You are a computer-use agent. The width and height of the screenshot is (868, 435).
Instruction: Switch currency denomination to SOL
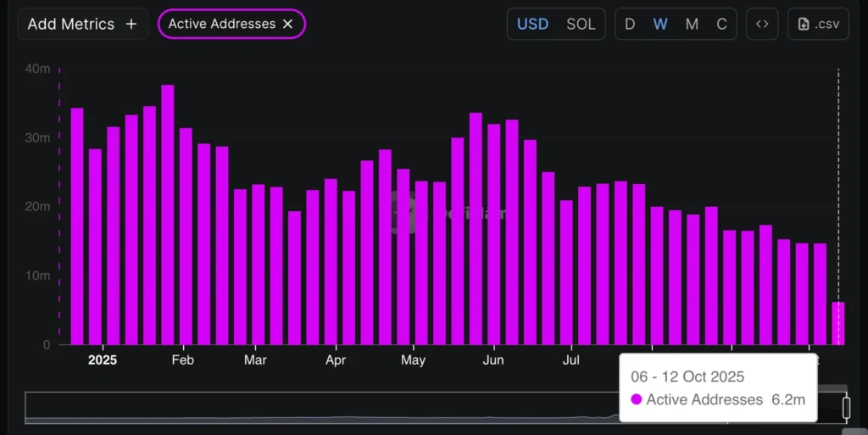pos(581,24)
